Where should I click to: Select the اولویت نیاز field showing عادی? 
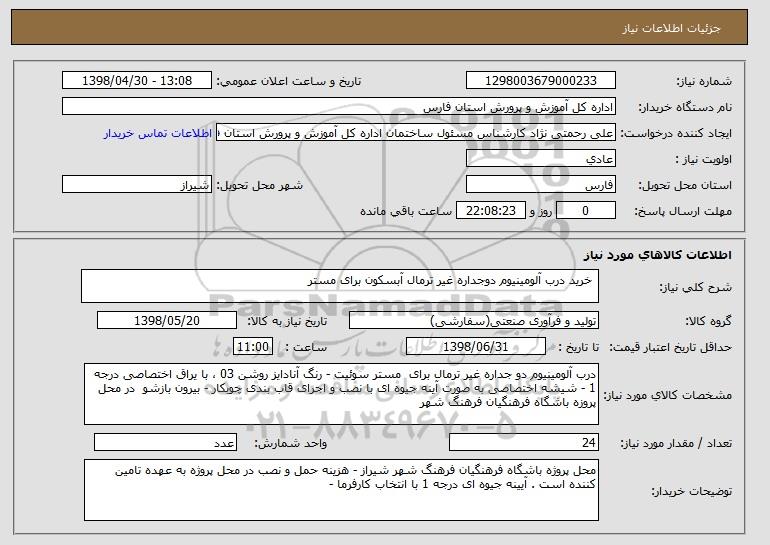pyautogui.click(x=541, y=159)
